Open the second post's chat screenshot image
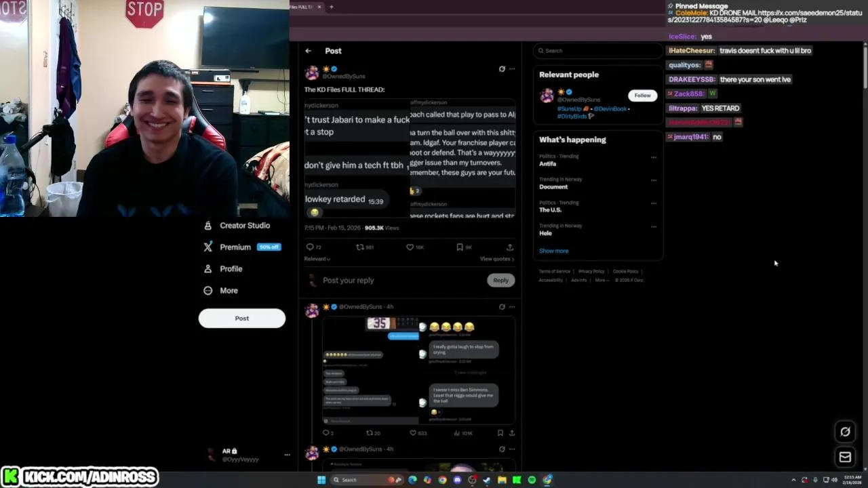 click(418, 370)
